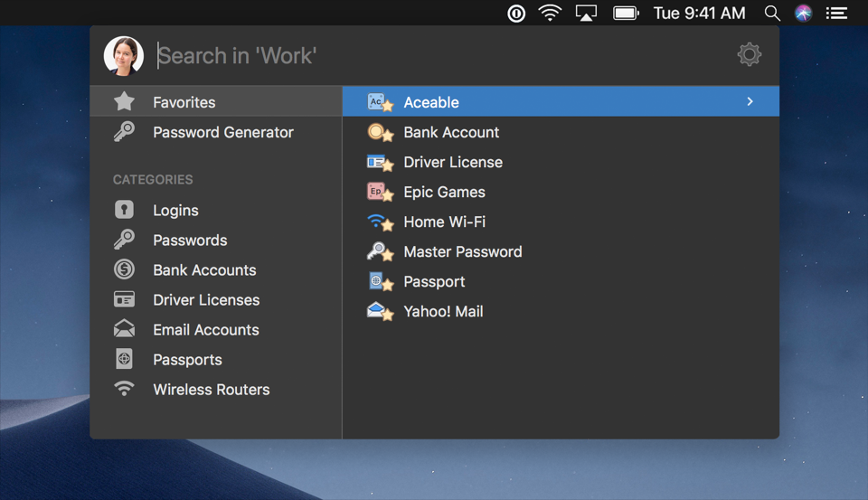Click the Driver License item icon

pos(380,162)
